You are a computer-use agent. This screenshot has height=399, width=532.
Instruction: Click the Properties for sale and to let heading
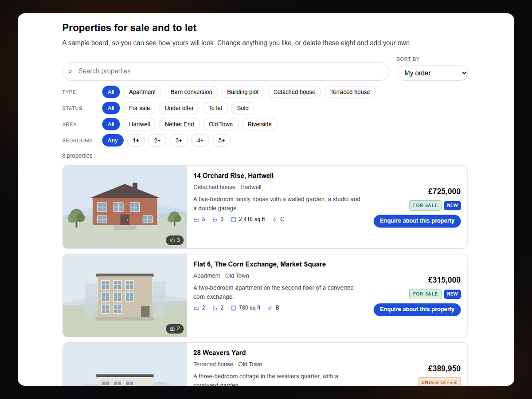[129, 28]
